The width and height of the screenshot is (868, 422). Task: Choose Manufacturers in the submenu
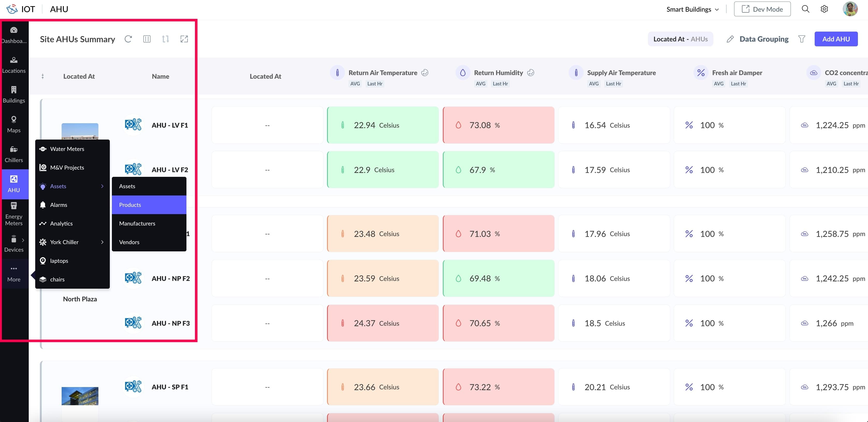[x=137, y=224]
